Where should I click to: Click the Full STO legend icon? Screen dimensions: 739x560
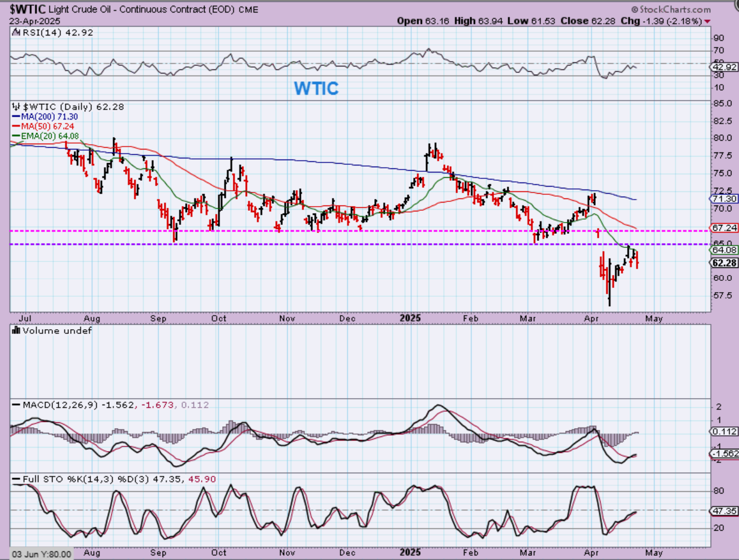15,479
